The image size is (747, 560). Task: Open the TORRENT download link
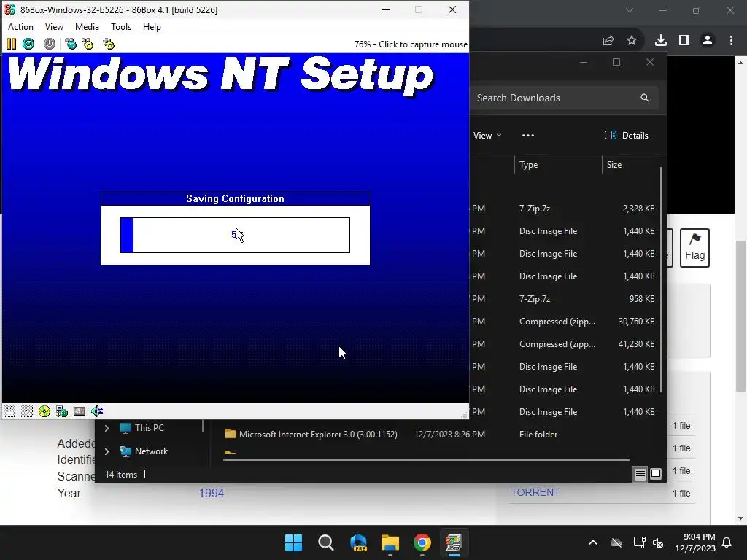point(535,492)
